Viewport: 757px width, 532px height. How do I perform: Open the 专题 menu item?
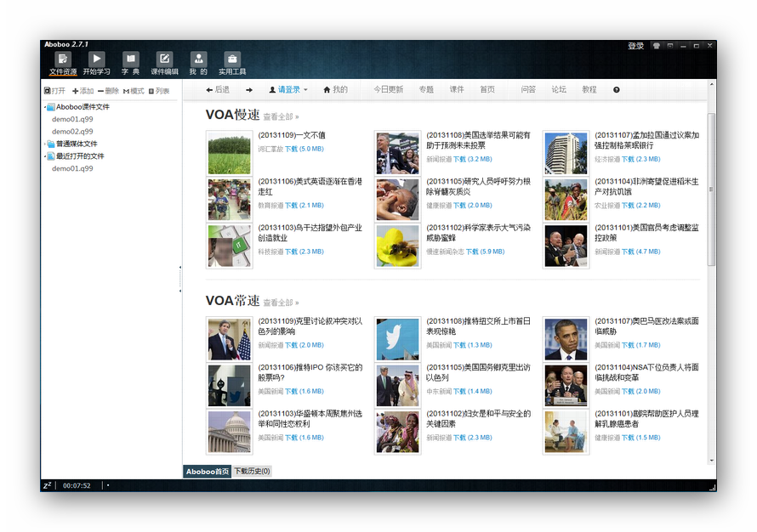[x=426, y=89]
